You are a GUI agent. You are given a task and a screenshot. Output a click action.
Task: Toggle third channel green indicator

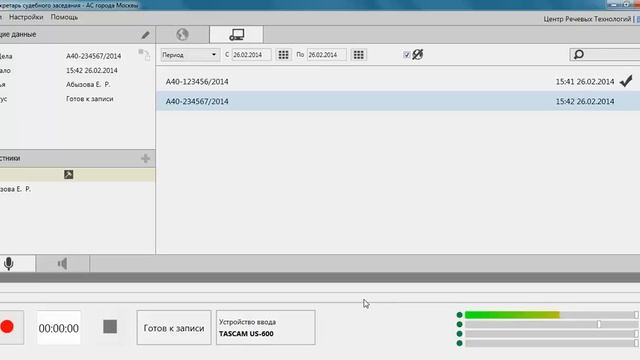[459, 334]
